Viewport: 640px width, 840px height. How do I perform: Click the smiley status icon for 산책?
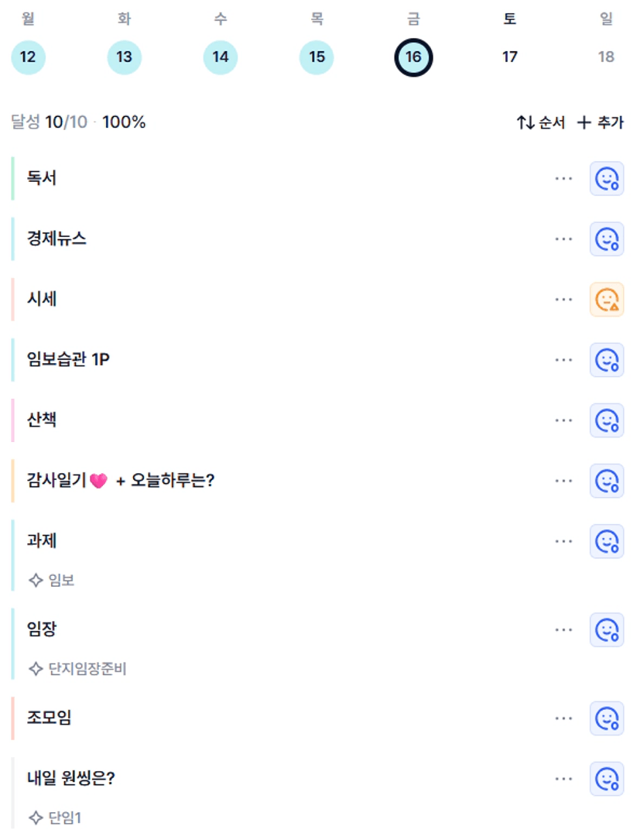click(x=607, y=420)
